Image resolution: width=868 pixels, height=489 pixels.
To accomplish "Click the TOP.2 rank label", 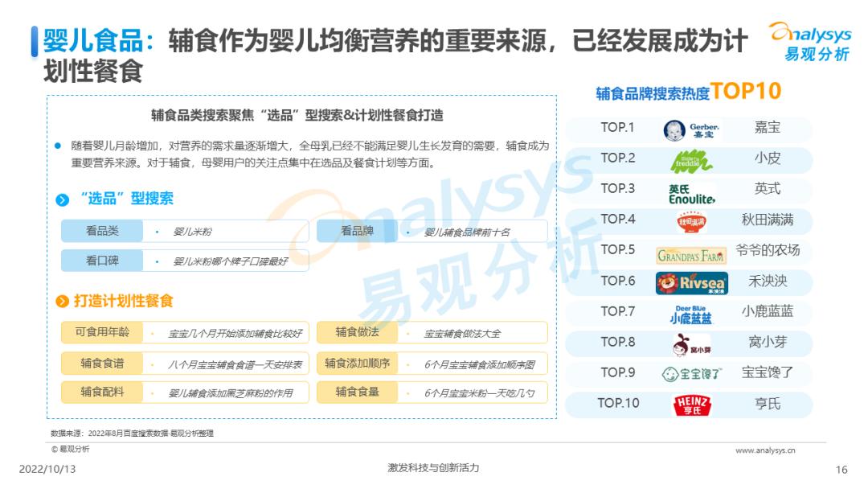I will (618, 158).
